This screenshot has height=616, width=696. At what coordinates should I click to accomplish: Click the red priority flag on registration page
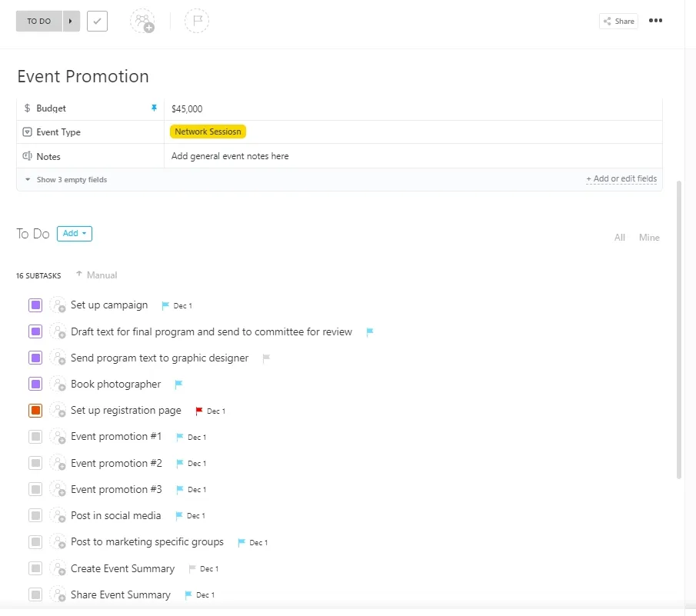pos(199,411)
